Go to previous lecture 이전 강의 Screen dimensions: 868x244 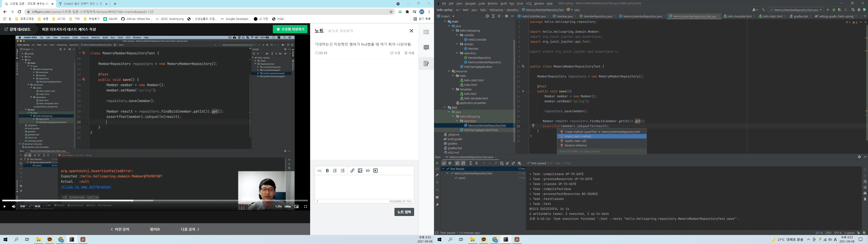point(120,229)
